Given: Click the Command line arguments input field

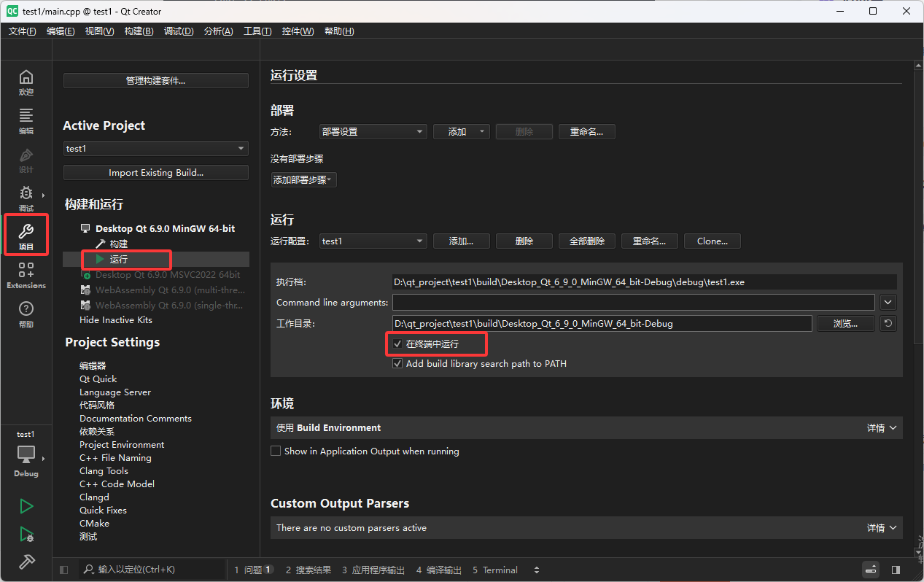Looking at the screenshot, I should pos(633,302).
